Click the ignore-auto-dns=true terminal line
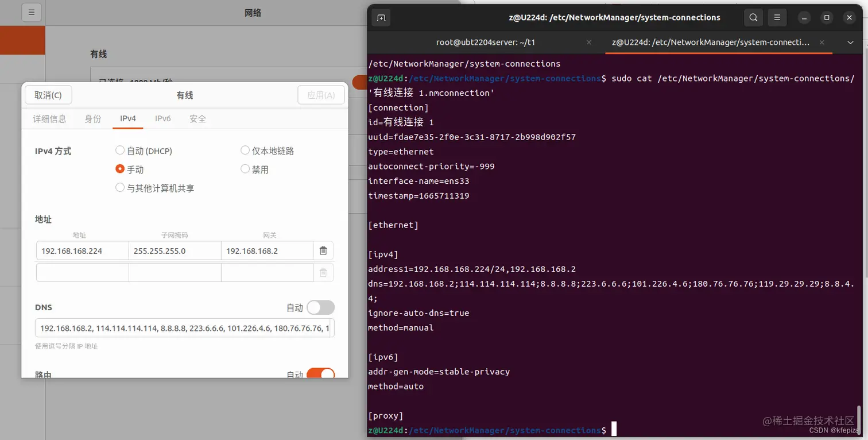 tap(418, 313)
